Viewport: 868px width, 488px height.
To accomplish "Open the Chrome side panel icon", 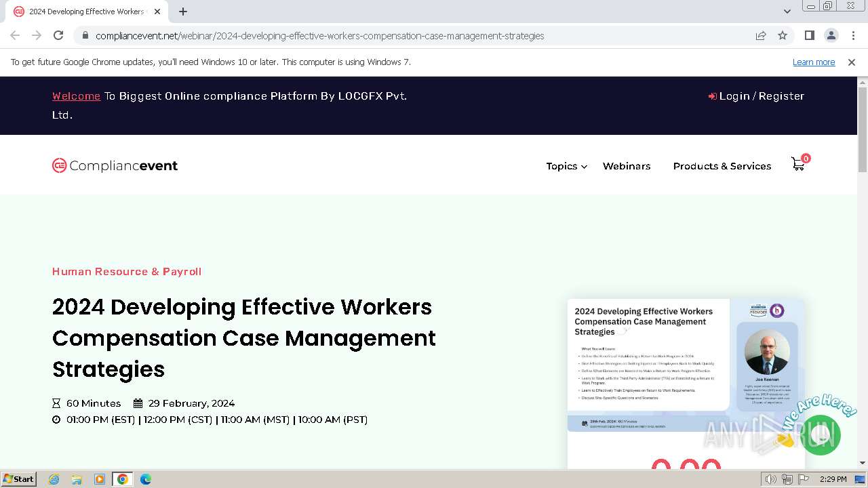I will [x=809, y=35].
